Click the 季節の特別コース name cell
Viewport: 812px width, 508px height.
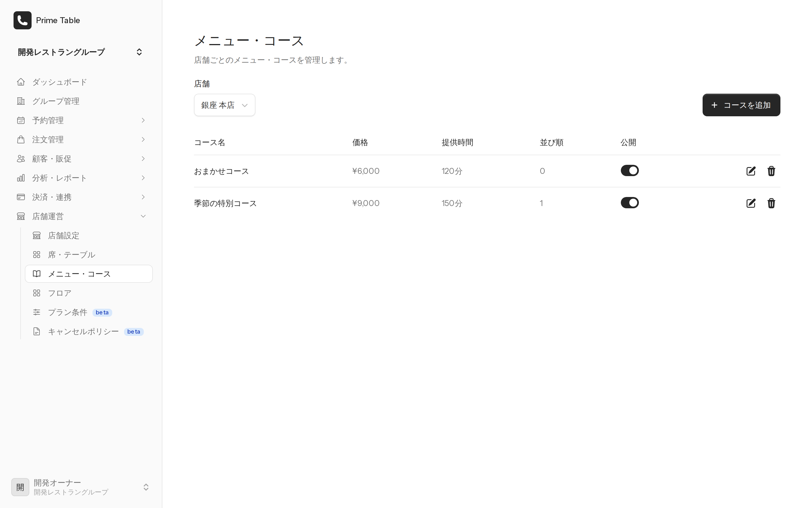[x=225, y=203]
